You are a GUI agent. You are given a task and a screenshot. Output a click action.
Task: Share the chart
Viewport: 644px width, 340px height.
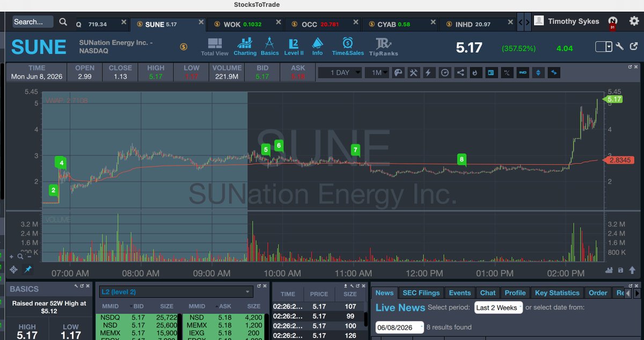click(x=460, y=72)
